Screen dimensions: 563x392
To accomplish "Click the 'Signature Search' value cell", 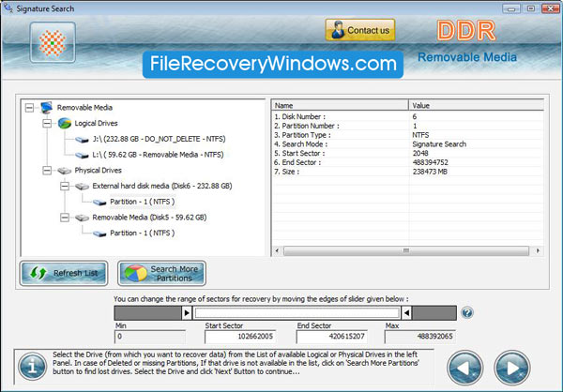I will point(439,144).
